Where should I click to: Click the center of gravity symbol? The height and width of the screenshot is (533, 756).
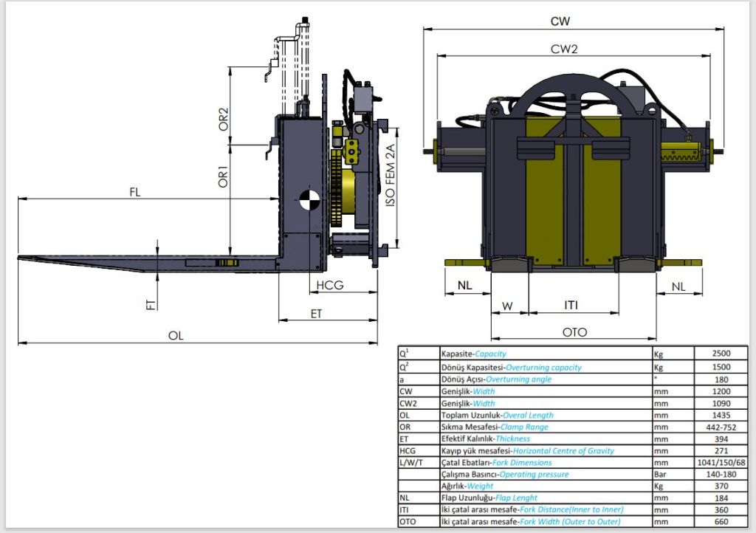click(310, 199)
